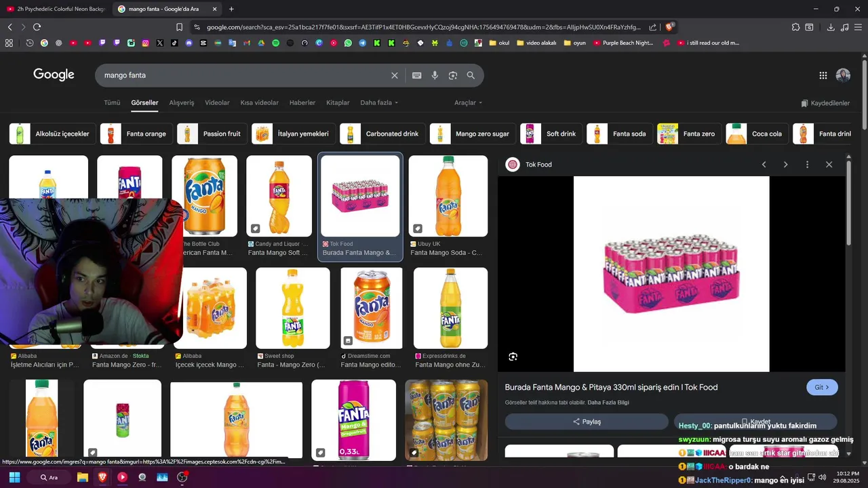The width and height of the screenshot is (868, 488).
Task: Search inside image with Lens overlay icon
Action: [x=513, y=357]
